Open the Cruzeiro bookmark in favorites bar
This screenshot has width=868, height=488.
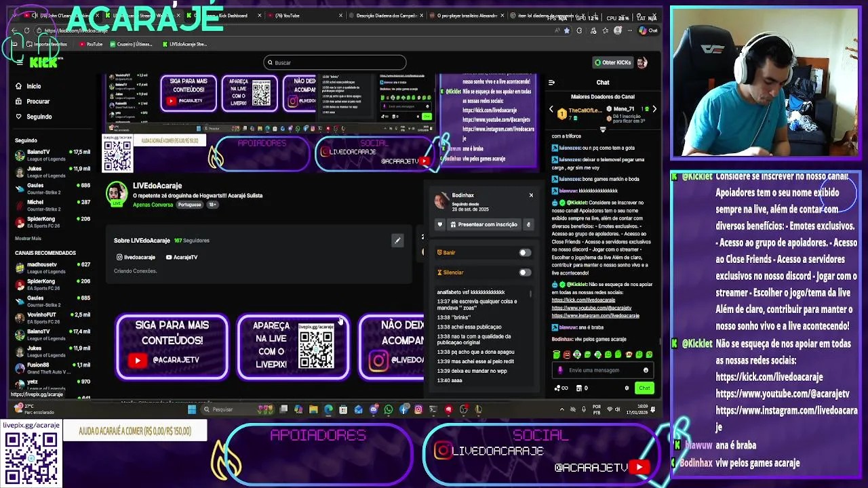point(133,44)
